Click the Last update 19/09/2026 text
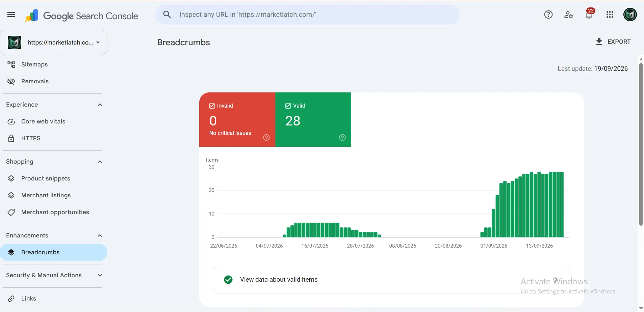Screen dimensions: 644x312 tap(593, 68)
